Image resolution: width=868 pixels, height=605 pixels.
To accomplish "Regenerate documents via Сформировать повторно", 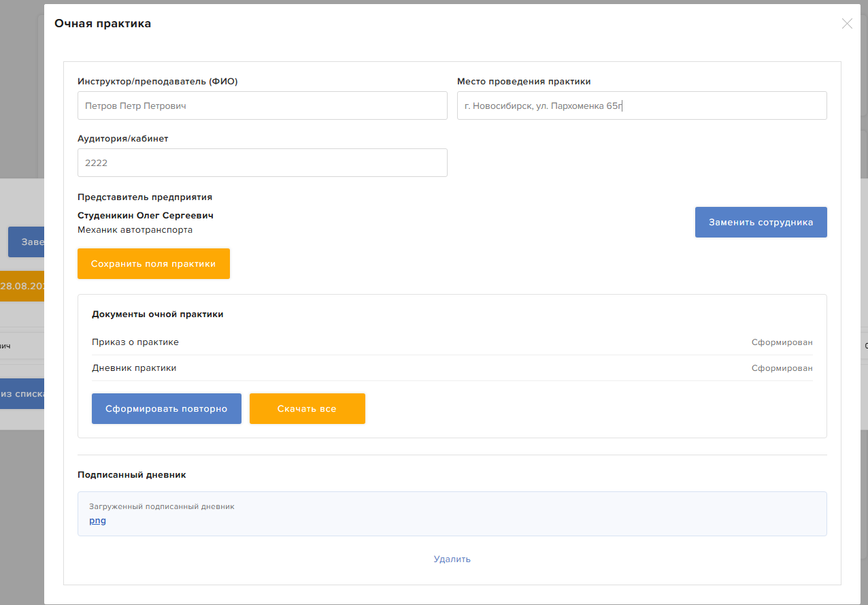I will (x=167, y=409).
